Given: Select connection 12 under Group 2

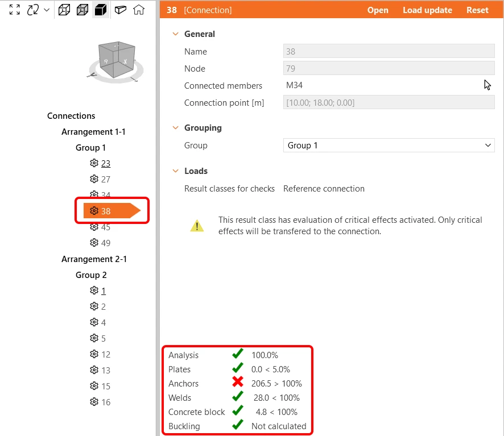Looking at the screenshot, I should point(100,354).
